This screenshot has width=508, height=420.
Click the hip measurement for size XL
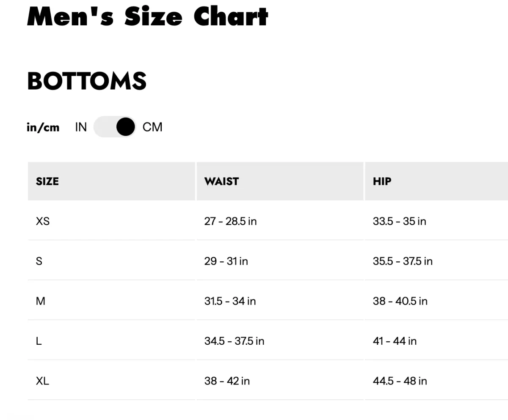400,381
